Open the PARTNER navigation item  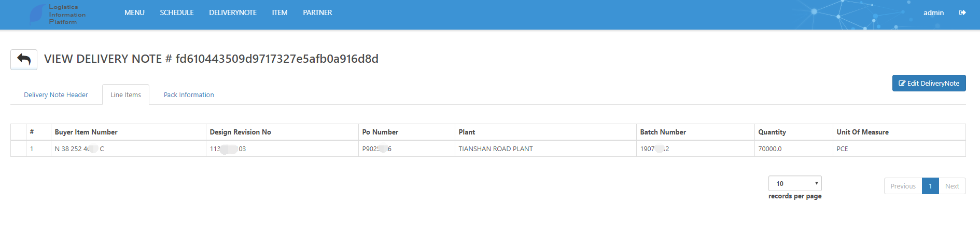(317, 12)
